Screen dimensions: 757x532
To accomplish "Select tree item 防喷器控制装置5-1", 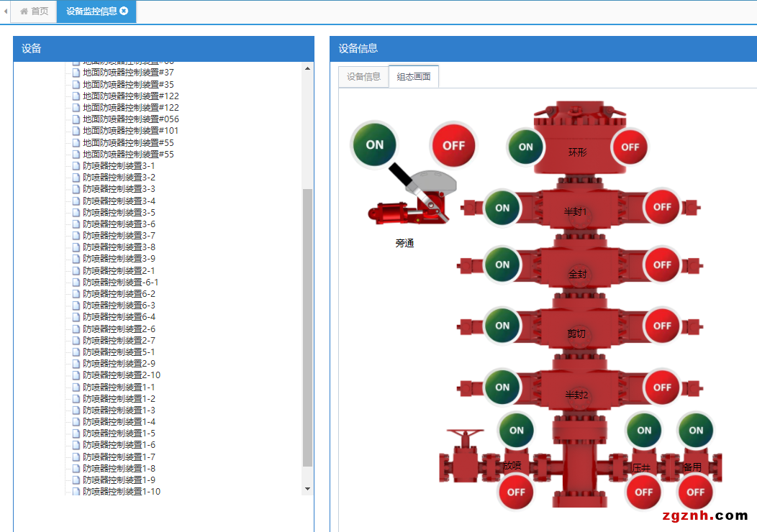I will point(119,352).
